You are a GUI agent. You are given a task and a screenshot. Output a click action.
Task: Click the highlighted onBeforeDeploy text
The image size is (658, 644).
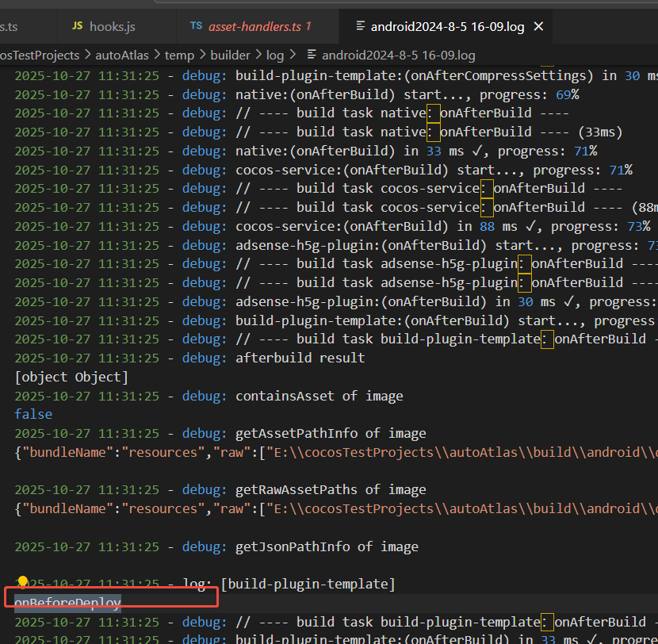click(x=67, y=603)
